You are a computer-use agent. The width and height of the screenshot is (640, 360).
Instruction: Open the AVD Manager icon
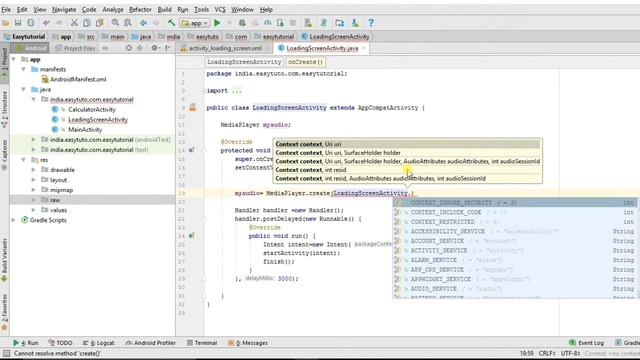[308, 23]
